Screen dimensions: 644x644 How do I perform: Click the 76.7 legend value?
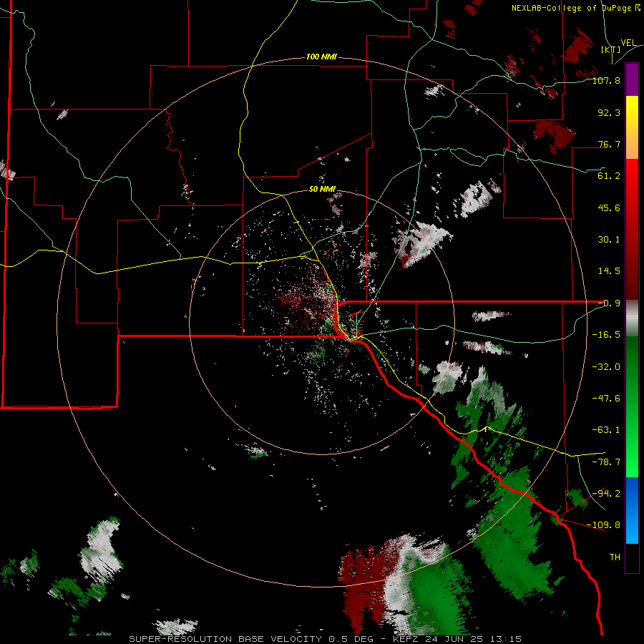(x=609, y=144)
